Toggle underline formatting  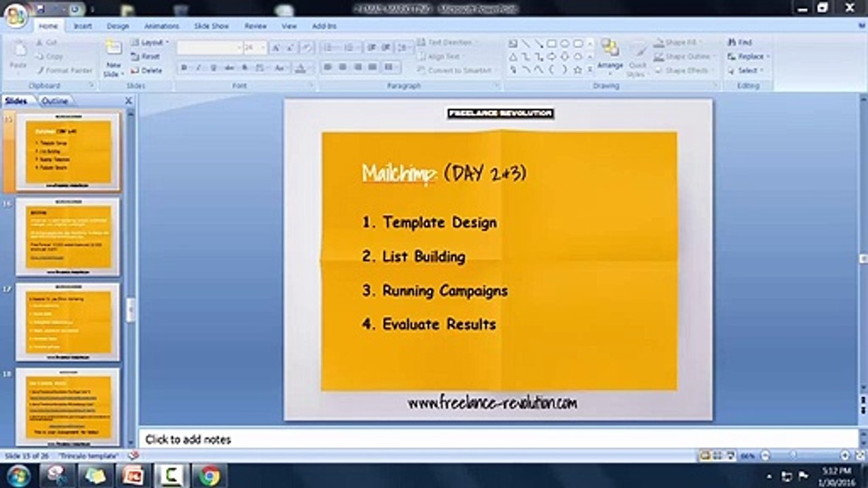(214, 68)
